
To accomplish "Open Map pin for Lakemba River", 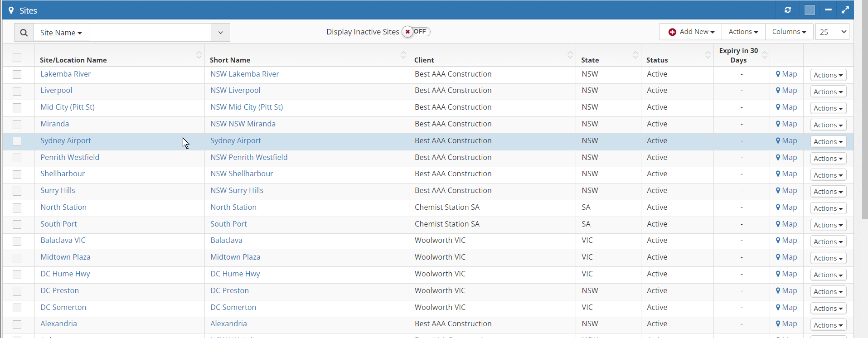I will 786,74.
